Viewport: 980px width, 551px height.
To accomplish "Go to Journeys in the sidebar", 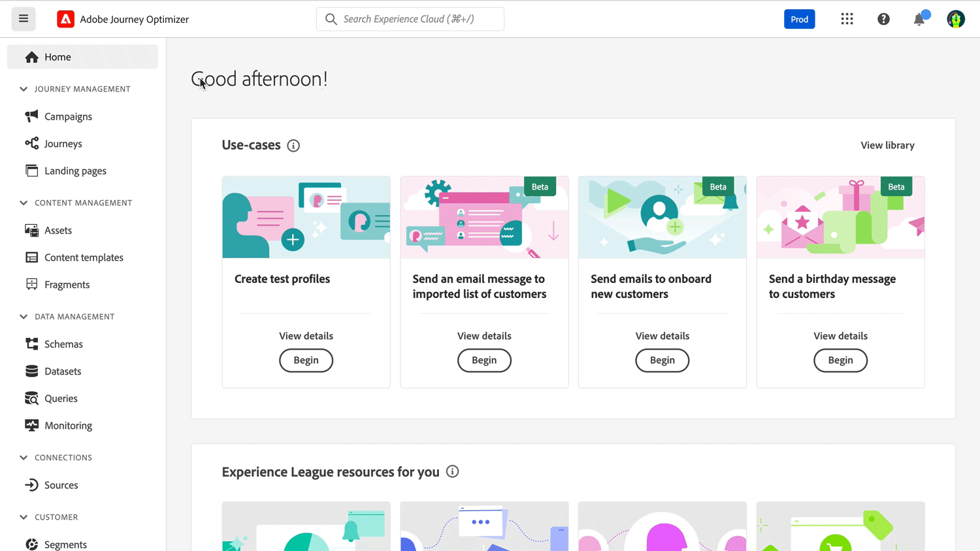I will coord(63,144).
